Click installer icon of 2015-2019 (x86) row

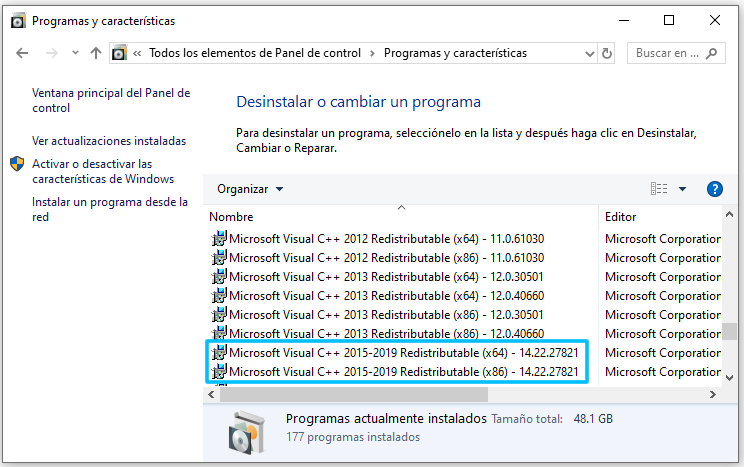click(x=219, y=372)
